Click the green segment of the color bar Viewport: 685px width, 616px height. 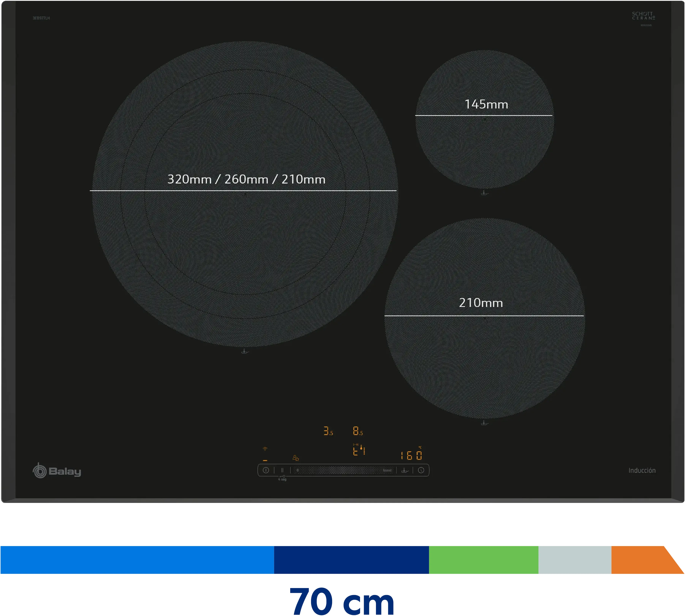point(483,560)
